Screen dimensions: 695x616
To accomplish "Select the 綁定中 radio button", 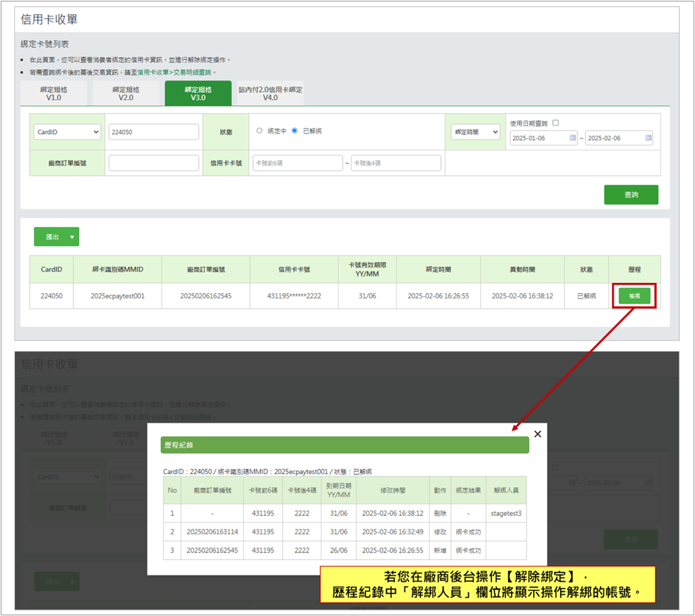I will (259, 131).
